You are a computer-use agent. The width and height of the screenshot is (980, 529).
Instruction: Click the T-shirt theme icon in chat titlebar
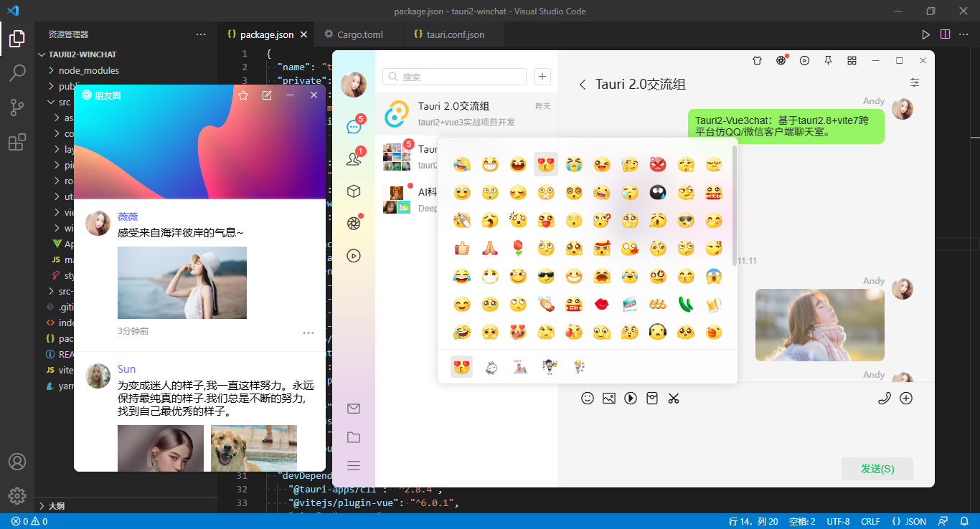click(757, 61)
